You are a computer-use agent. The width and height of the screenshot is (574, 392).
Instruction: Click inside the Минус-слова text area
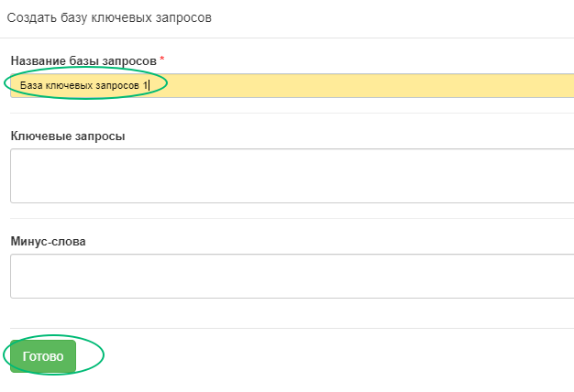click(292, 276)
